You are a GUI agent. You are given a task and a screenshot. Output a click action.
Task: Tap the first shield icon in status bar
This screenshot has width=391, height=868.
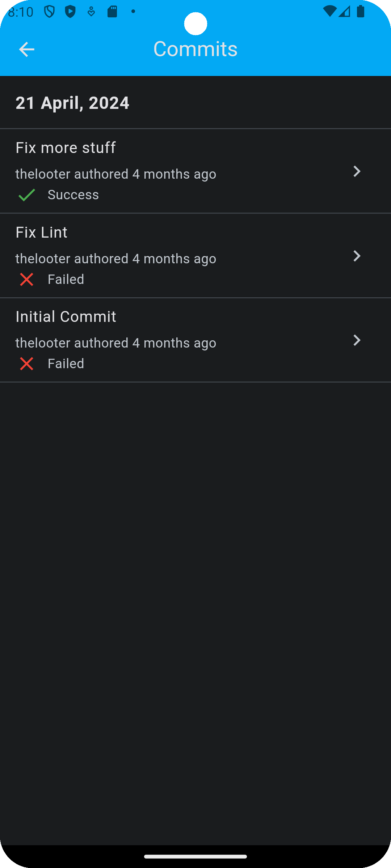(x=49, y=12)
